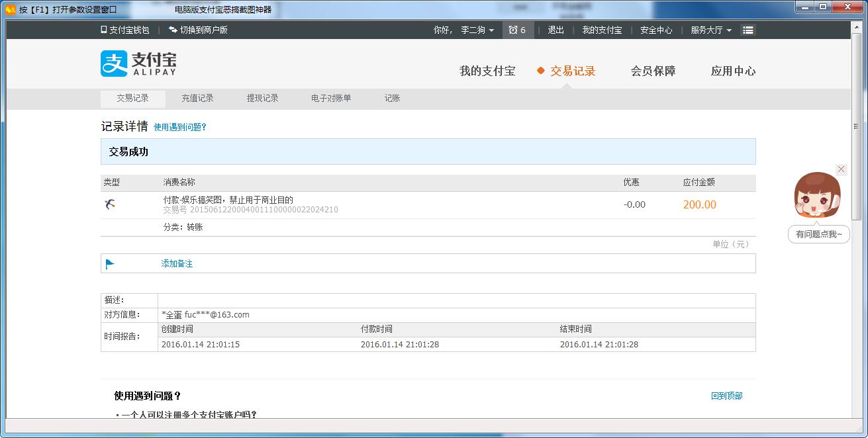Screen dimensions: 868x438
Task: Expand the 李二狗 username dropdown
Action: point(477,30)
